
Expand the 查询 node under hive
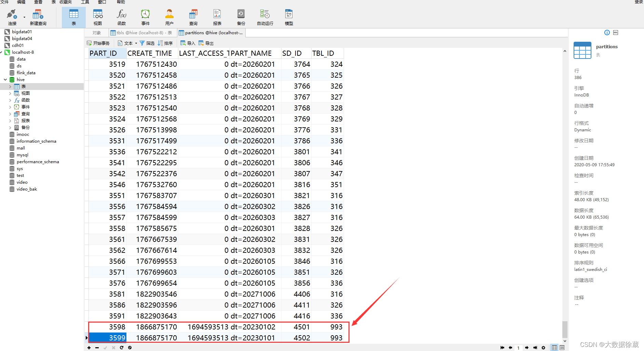[10, 114]
